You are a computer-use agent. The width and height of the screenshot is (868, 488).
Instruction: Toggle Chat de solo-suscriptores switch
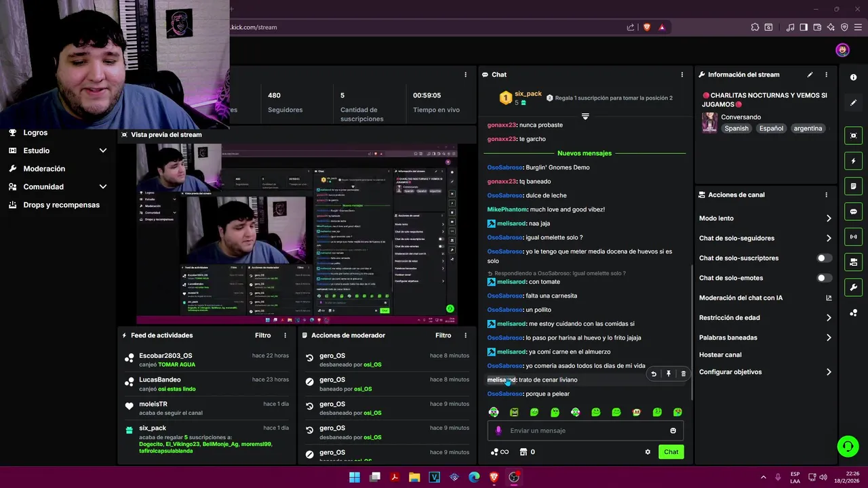824,258
